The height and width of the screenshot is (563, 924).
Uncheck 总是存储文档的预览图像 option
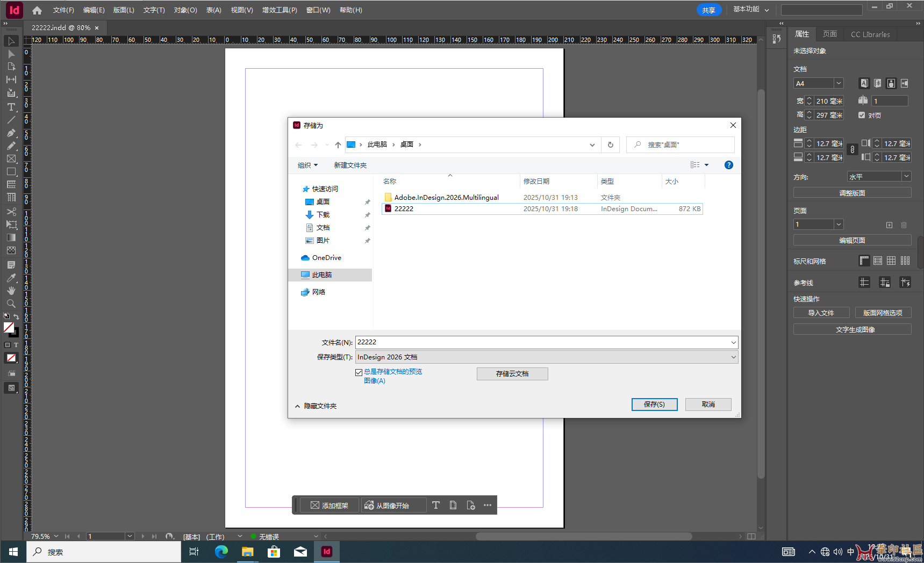pos(359,372)
